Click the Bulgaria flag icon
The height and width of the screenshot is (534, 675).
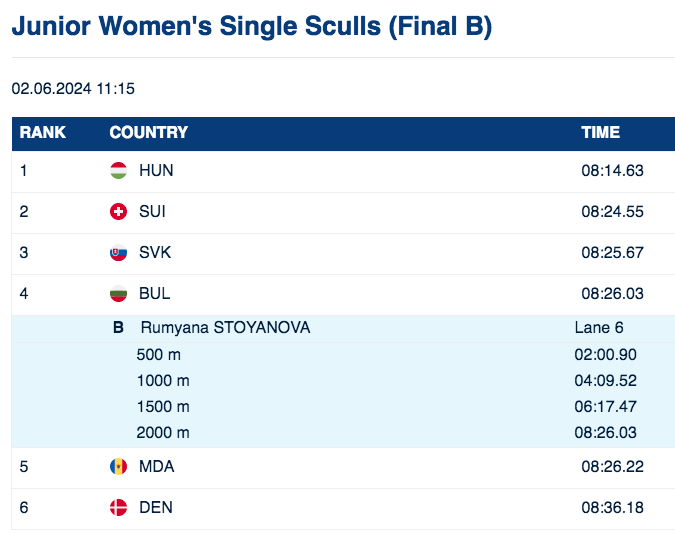[118, 294]
